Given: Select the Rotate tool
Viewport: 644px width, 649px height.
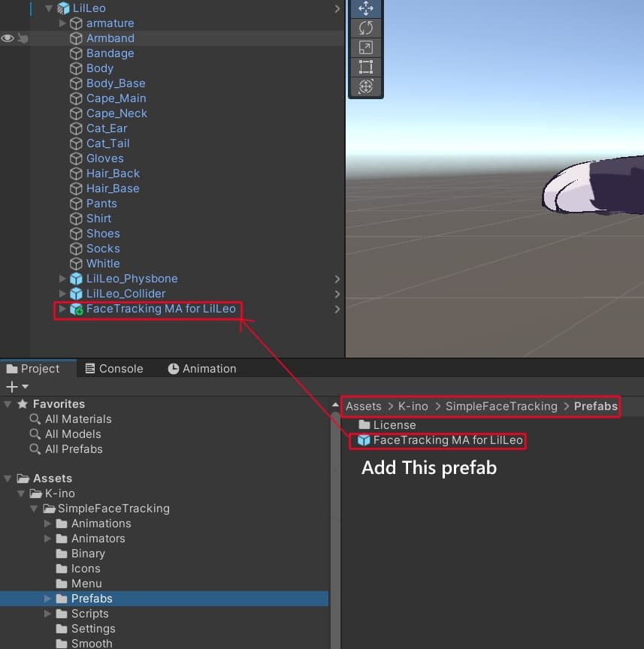Looking at the screenshot, I should [366, 28].
